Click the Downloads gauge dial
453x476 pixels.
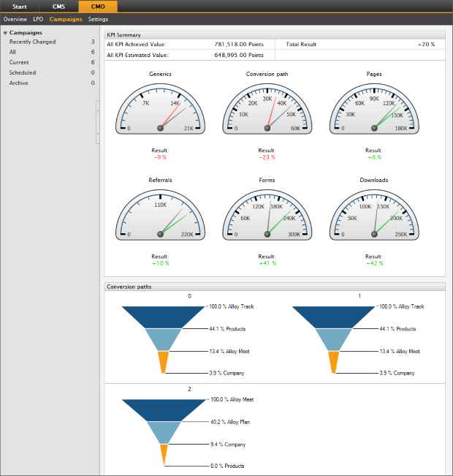374,214
